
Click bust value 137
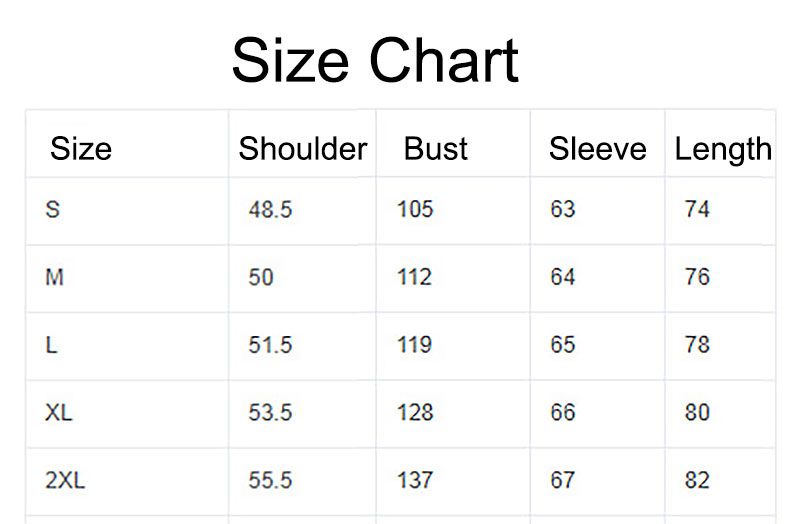(x=414, y=480)
